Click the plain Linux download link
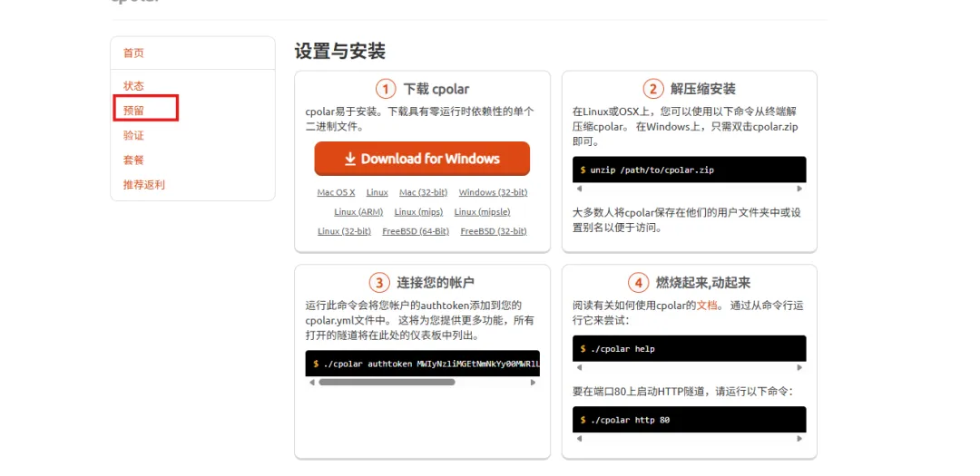980x476 pixels. pos(377,192)
